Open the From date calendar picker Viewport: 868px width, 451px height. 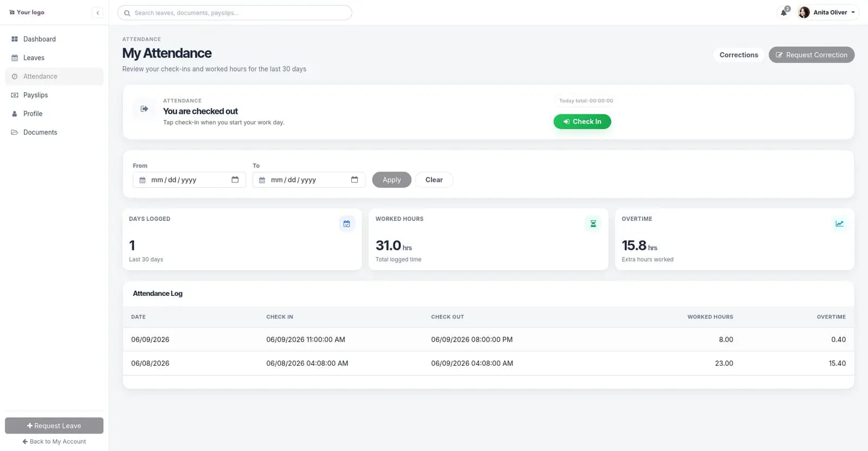235,180
